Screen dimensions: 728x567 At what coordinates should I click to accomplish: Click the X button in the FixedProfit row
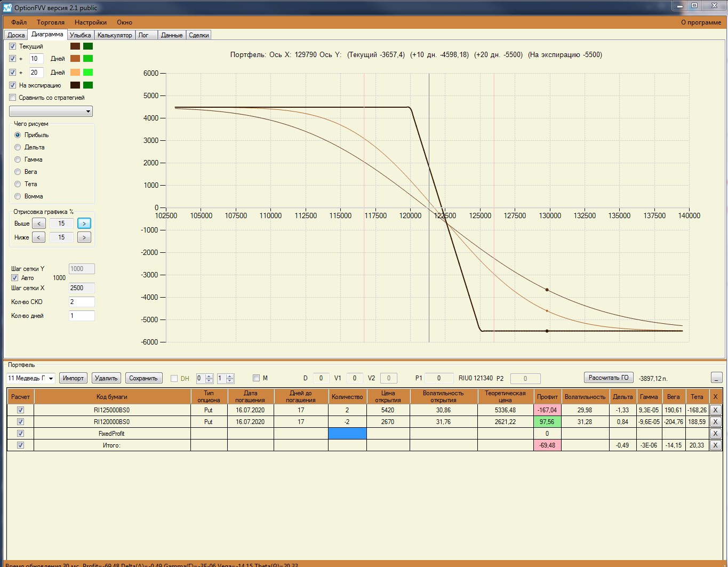[x=715, y=434]
